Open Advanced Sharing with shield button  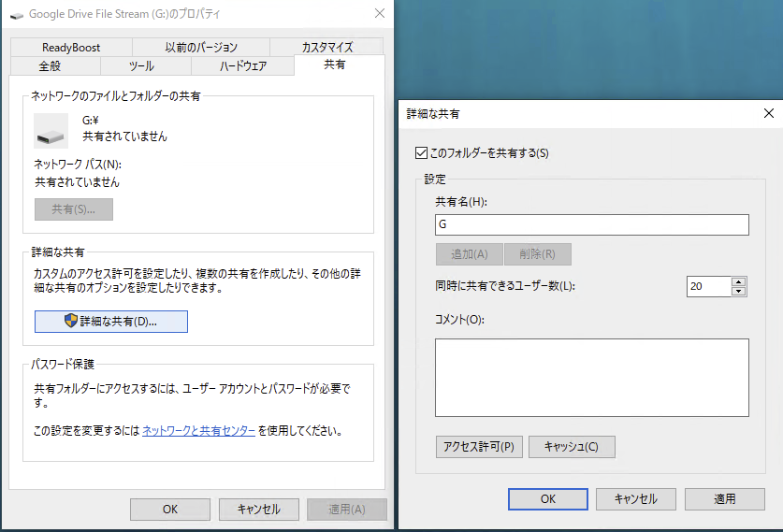click(111, 322)
